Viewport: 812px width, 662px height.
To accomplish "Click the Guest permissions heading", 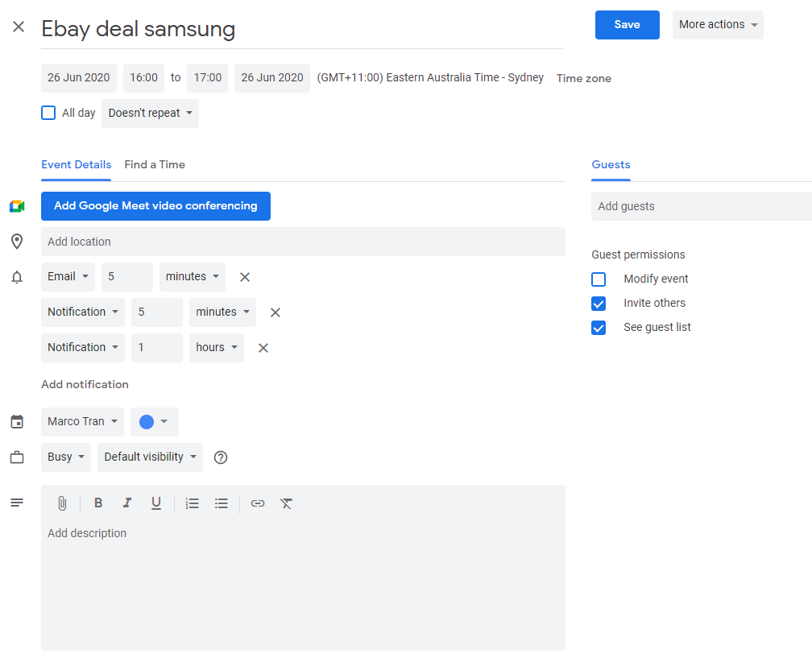I will tap(638, 254).
